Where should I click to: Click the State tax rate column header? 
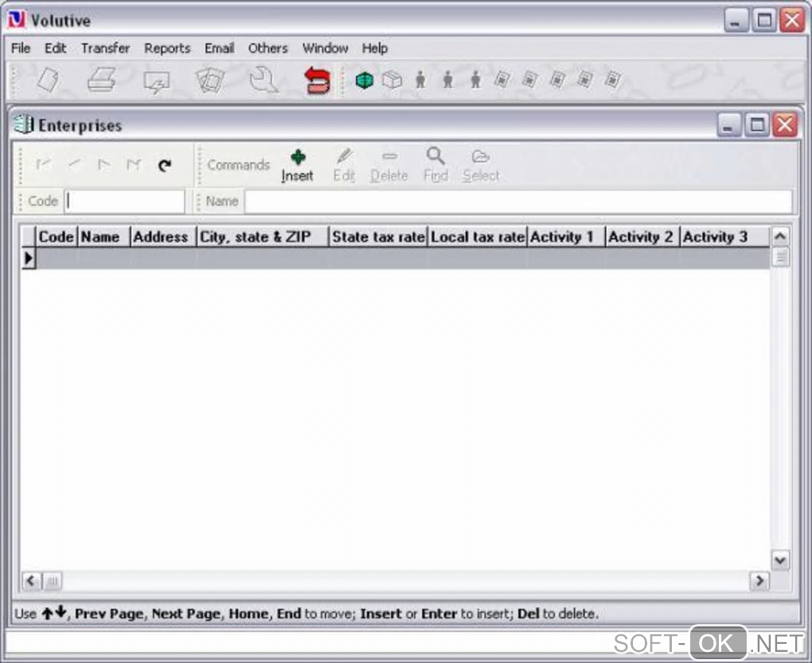(x=378, y=236)
